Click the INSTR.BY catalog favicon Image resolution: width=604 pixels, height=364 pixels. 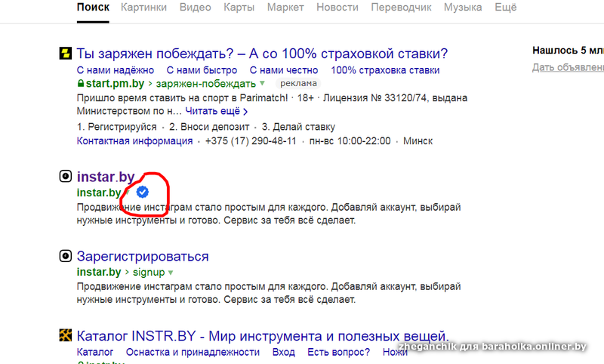pos(66,335)
